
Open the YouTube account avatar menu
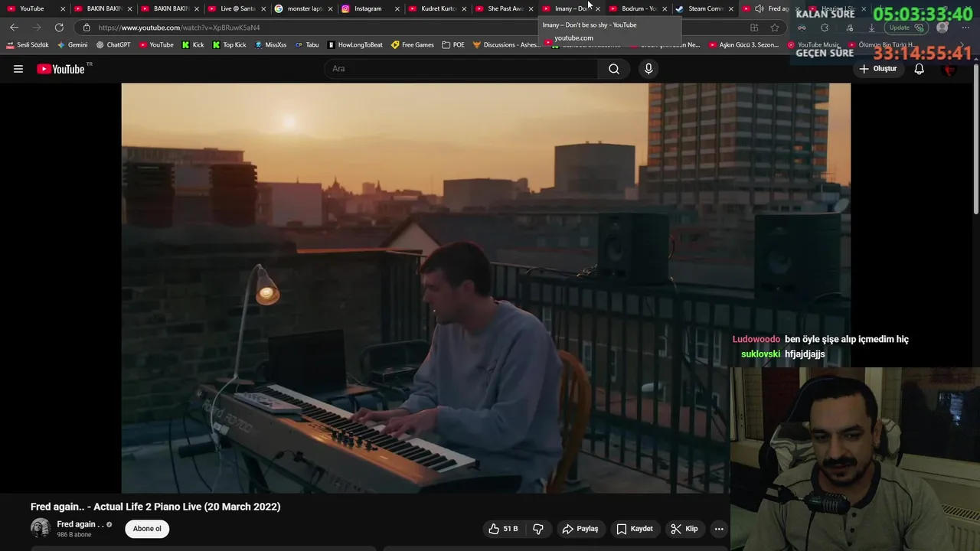pos(950,69)
